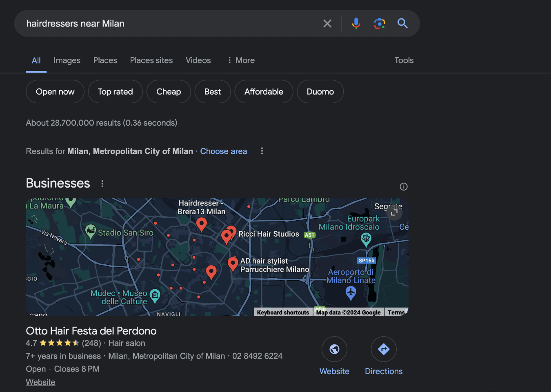This screenshot has width=551, height=392.
Task: Open the More search categories menu
Action: click(x=240, y=60)
